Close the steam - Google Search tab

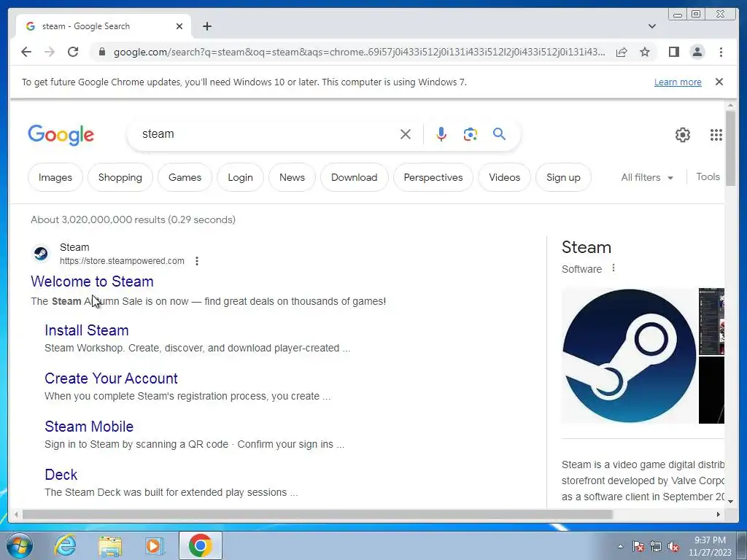coord(179,26)
